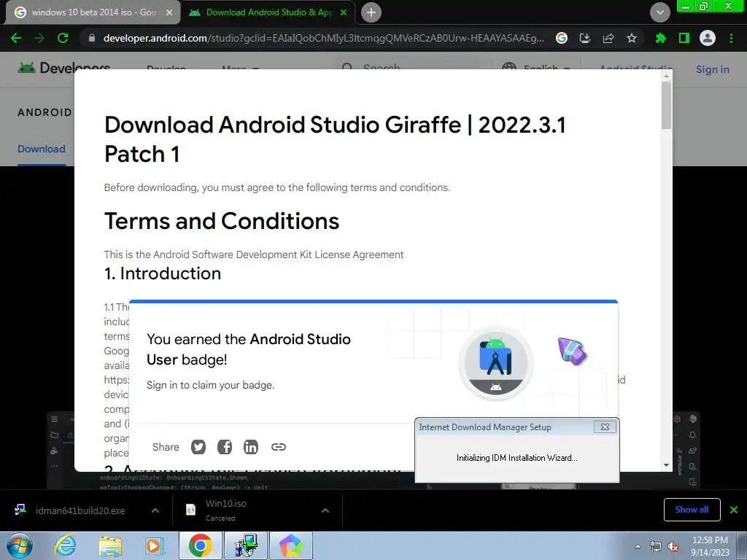The height and width of the screenshot is (560, 747).
Task: Click the Android Developers logo
Action: [64, 68]
